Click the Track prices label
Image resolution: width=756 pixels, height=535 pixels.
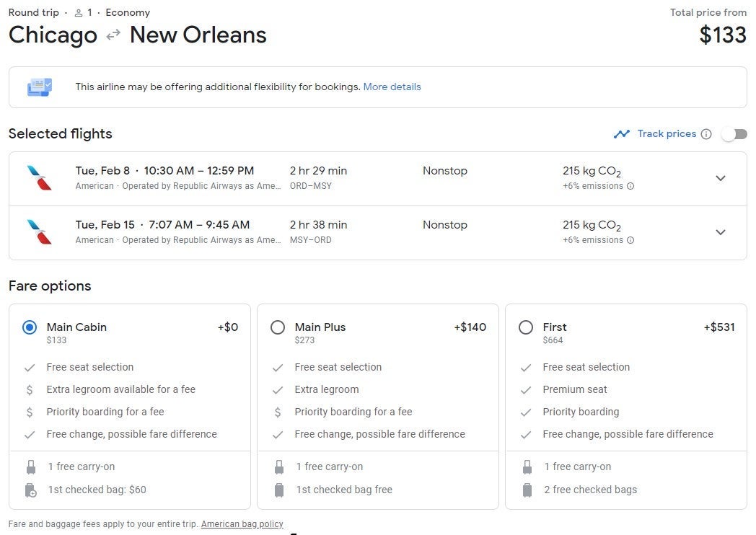tap(667, 133)
